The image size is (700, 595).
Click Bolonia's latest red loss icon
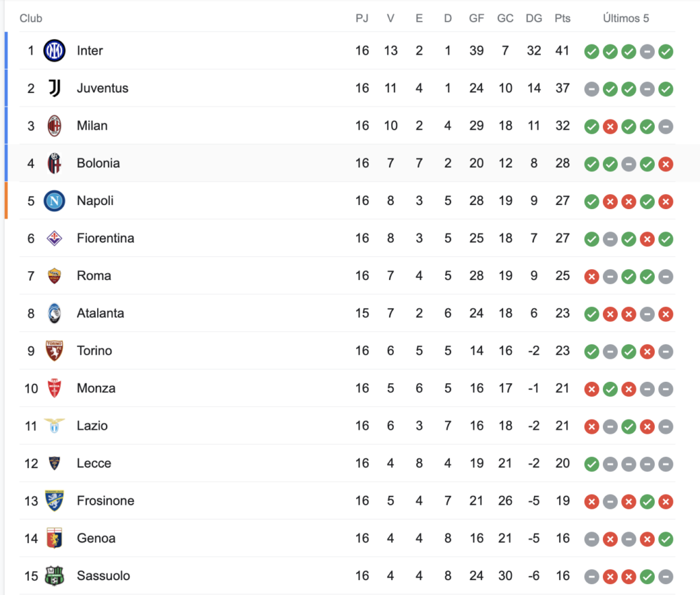click(x=666, y=164)
